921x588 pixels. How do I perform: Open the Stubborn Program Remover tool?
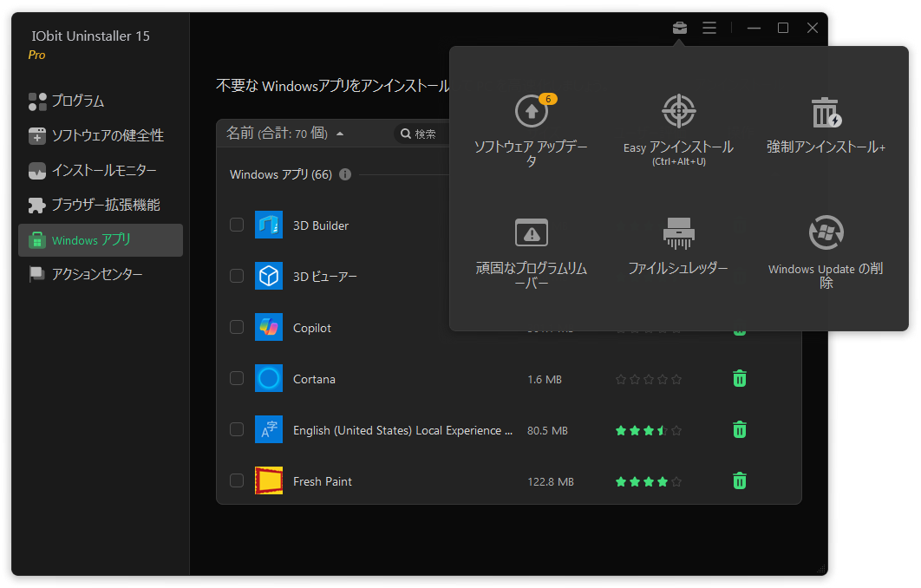pos(531,233)
